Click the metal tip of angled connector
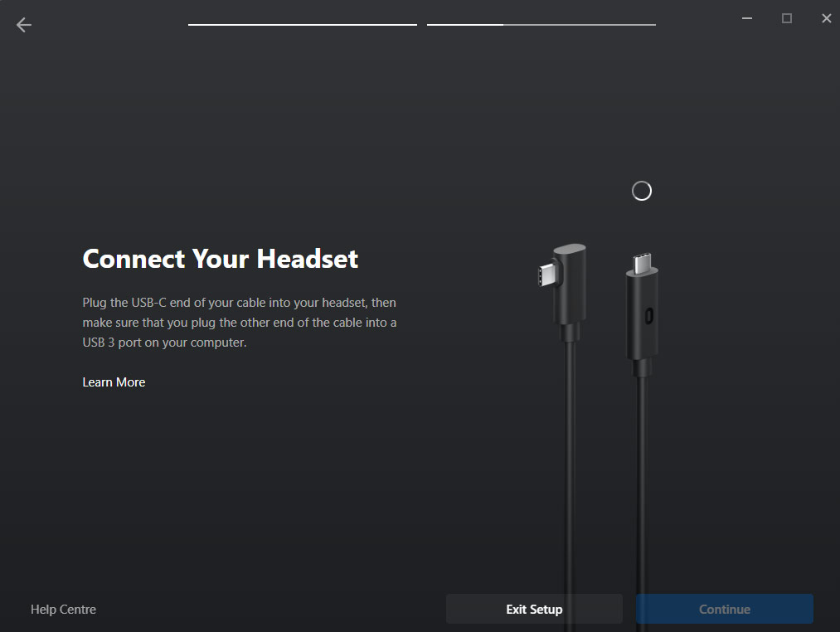 [546, 275]
